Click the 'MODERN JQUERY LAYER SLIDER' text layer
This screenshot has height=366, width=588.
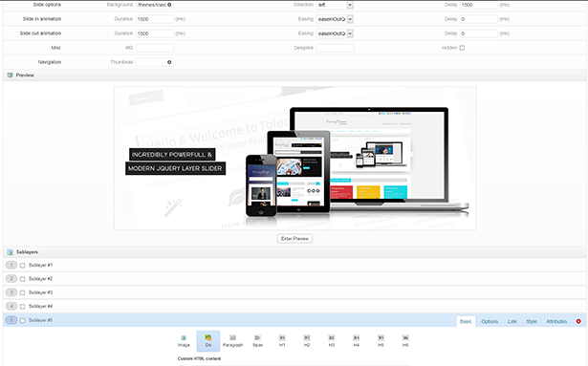coord(175,168)
